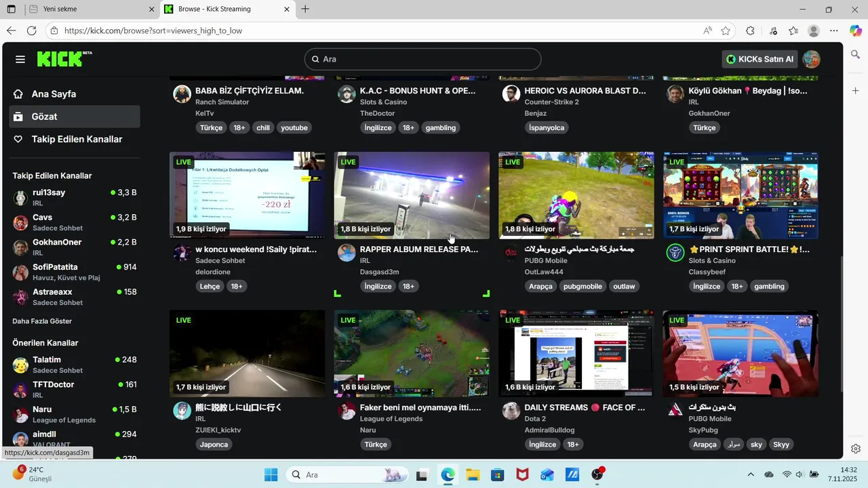Open Ranch Simulator category link
The image size is (868, 488).
[x=222, y=102]
